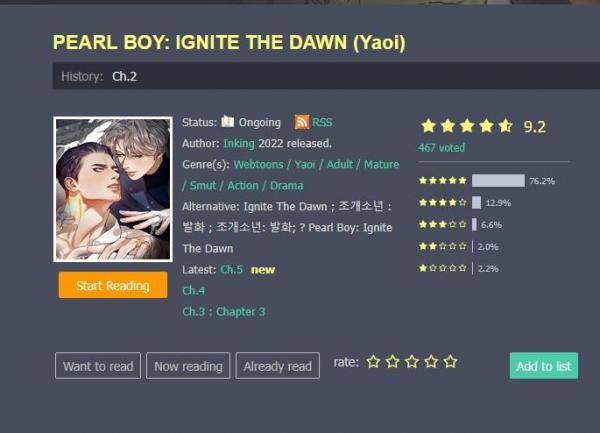This screenshot has height=433, width=600.
Task: Mark as Want to read
Action: click(x=98, y=366)
